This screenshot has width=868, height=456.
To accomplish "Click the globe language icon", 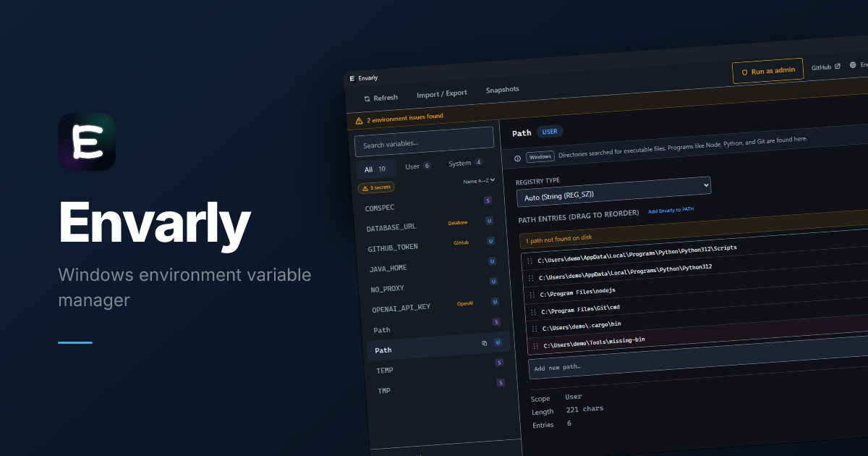I will (x=853, y=65).
